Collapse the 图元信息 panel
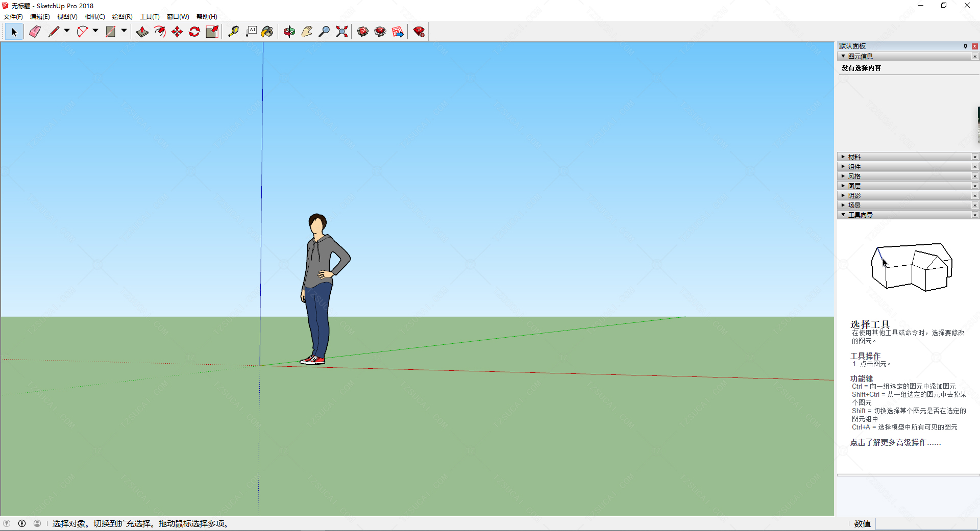The height and width of the screenshot is (531, 980). point(843,56)
